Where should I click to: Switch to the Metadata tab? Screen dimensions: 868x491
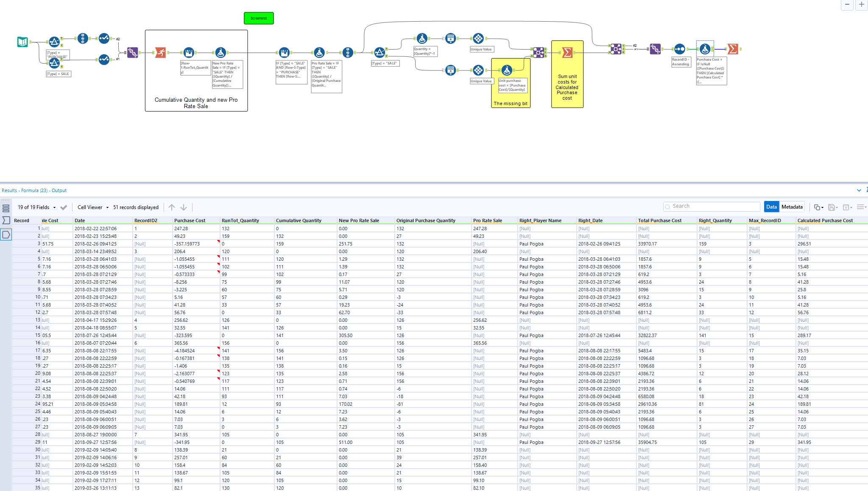click(792, 206)
